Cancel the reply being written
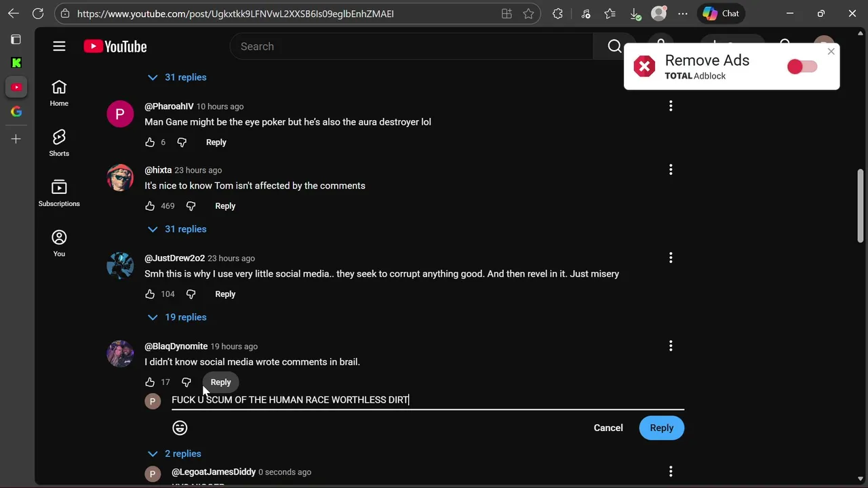The image size is (868, 488). 608,428
